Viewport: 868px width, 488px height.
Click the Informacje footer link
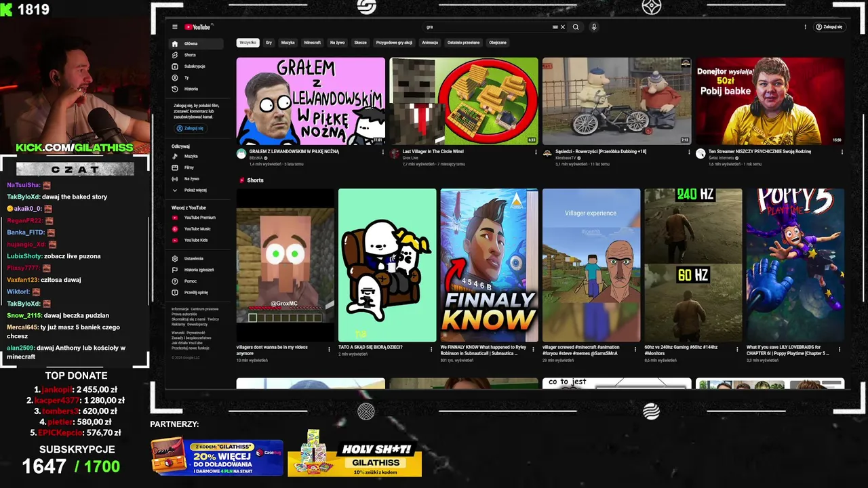(180, 309)
